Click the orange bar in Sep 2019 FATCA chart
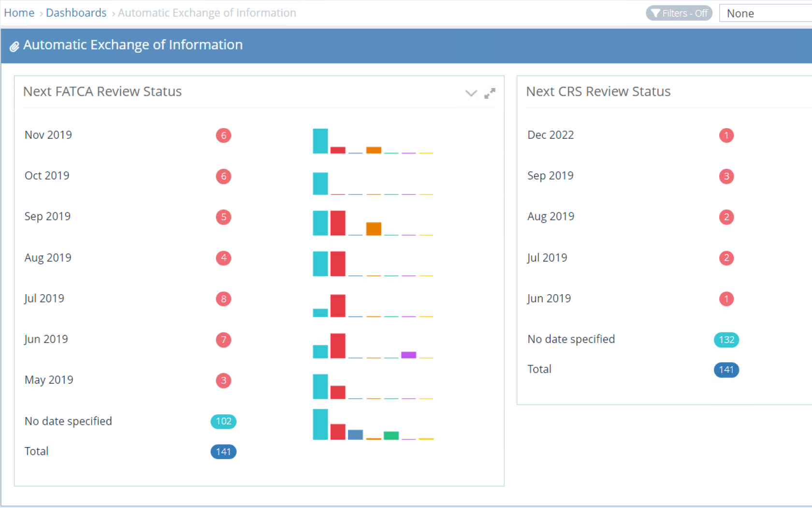 coord(374,228)
